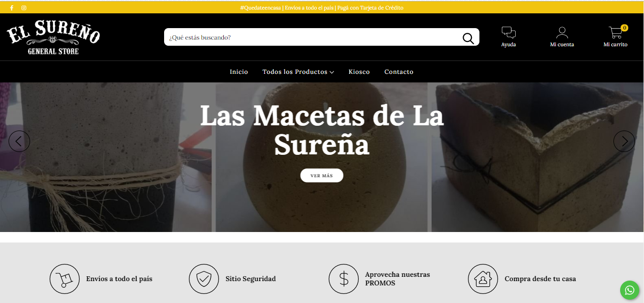Click the hand truck shipping icon
This screenshot has height=303, width=644.
tap(64, 279)
